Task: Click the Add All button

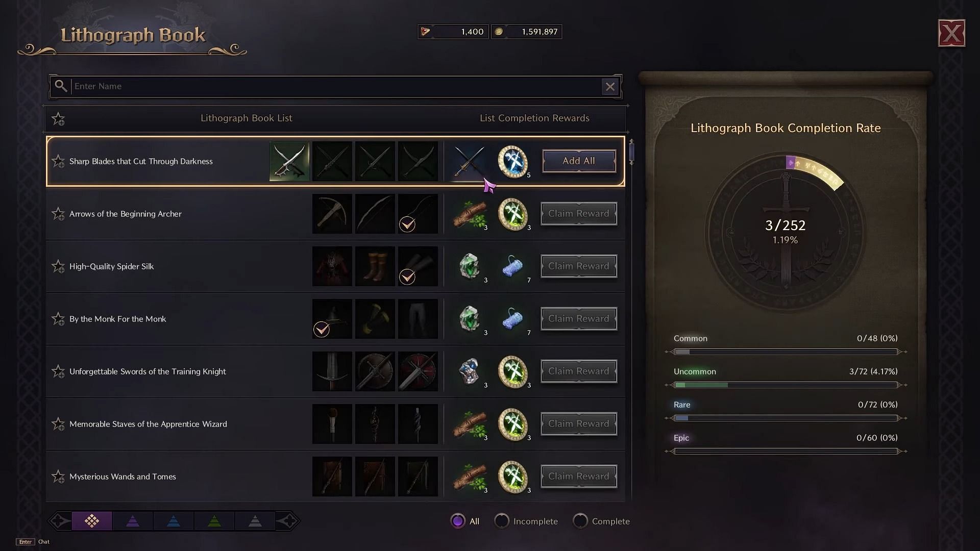Action: [579, 161]
